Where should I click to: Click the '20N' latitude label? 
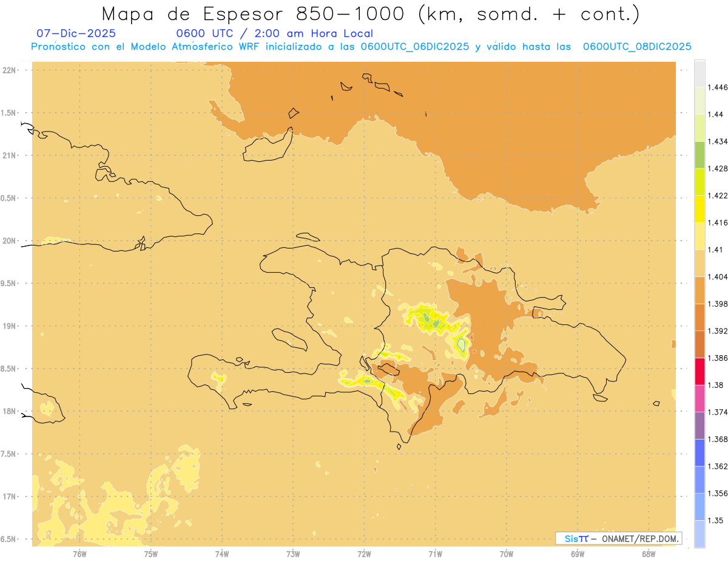(9, 241)
